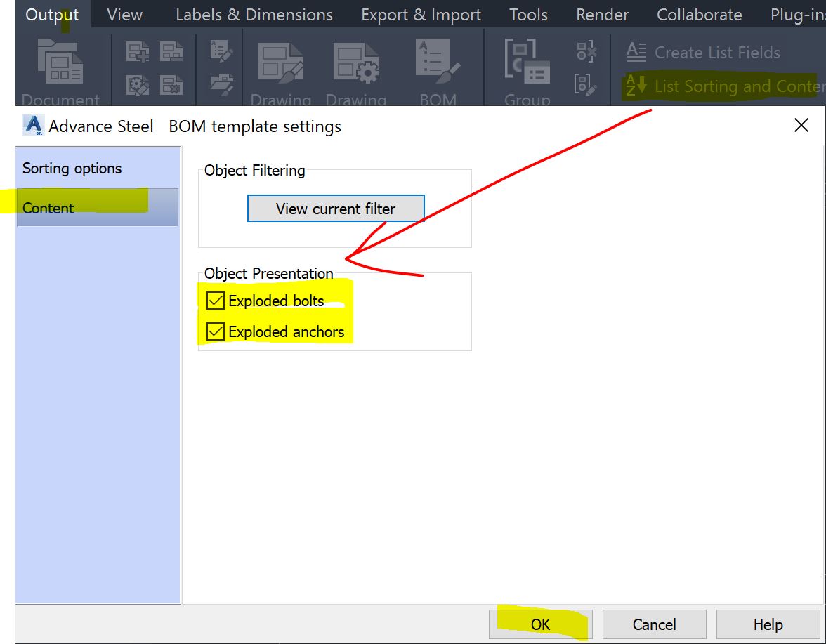Open the Collaborate ribbon tab
The image size is (826, 644).
point(699,14)
